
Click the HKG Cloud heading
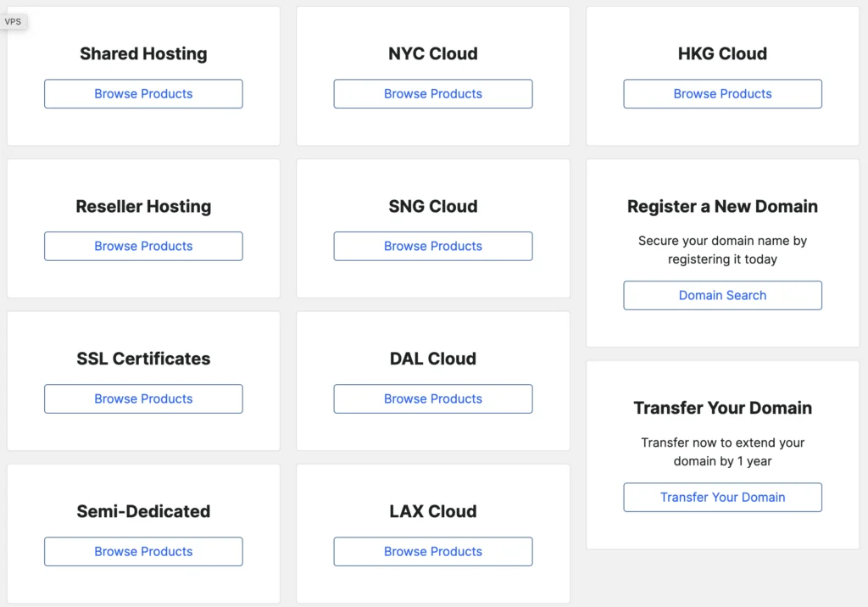(x=722, y=53)
